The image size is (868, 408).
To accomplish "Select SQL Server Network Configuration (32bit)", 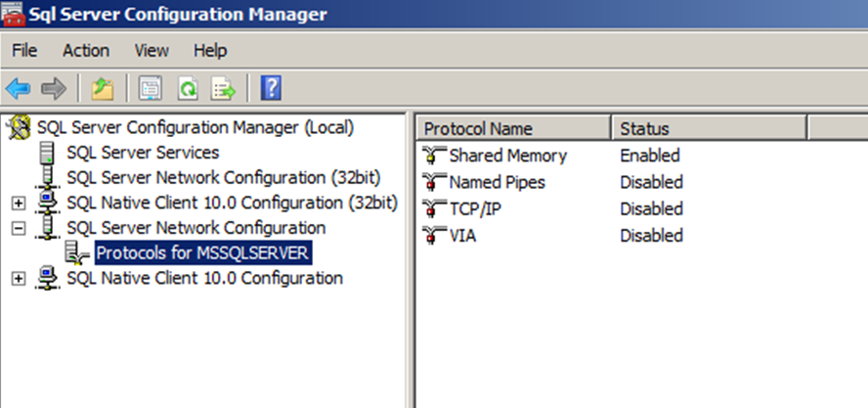I will [x=224, y=177].
